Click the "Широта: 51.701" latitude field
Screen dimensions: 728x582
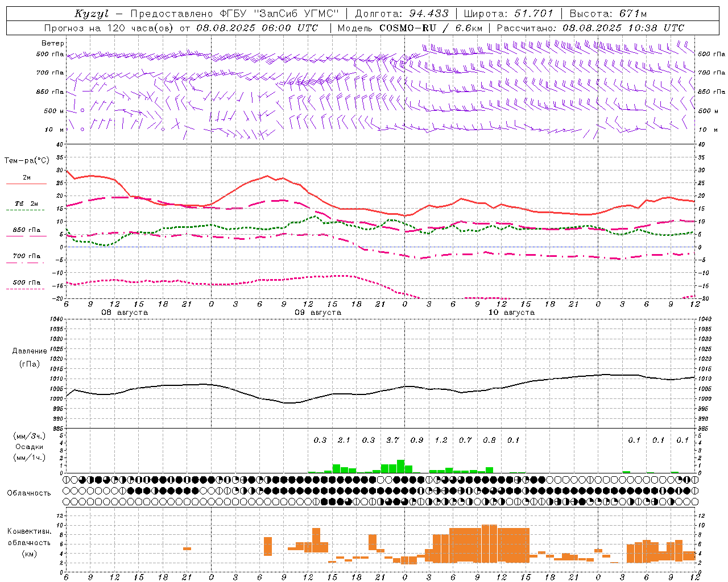click(508, 14)
